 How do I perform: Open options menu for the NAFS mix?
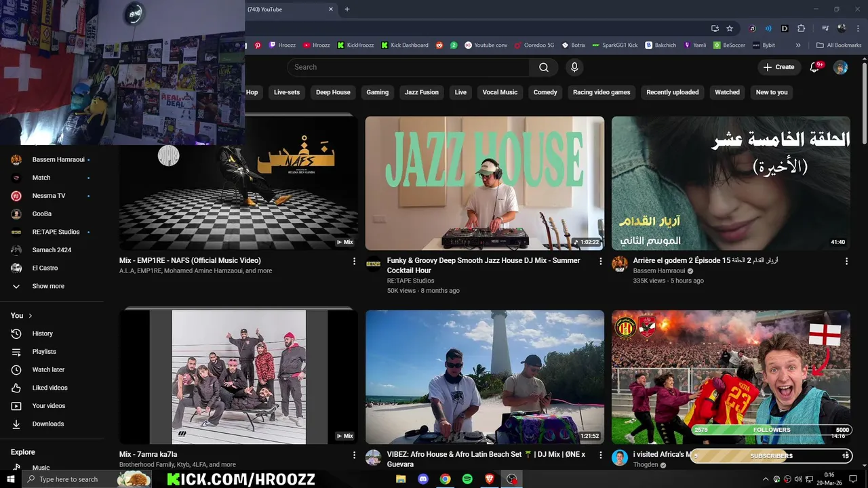(x=354, y=261)
